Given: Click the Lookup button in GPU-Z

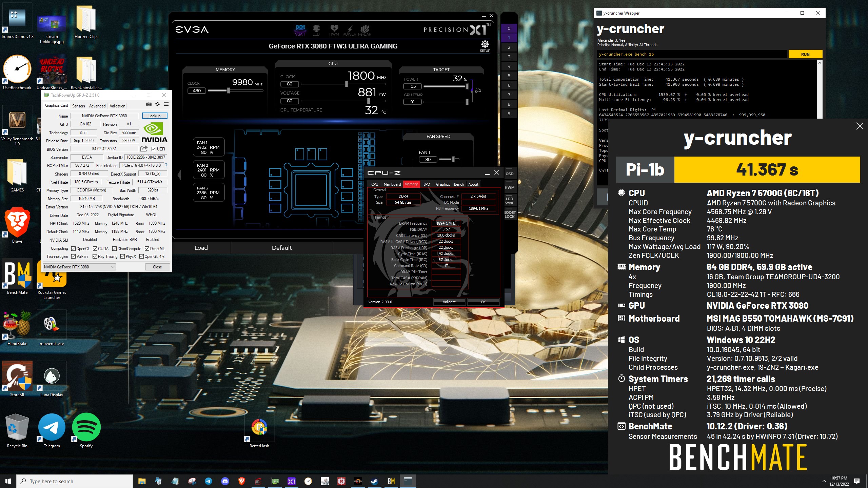Looking at the screenshot, I should [x=155, y=116].
